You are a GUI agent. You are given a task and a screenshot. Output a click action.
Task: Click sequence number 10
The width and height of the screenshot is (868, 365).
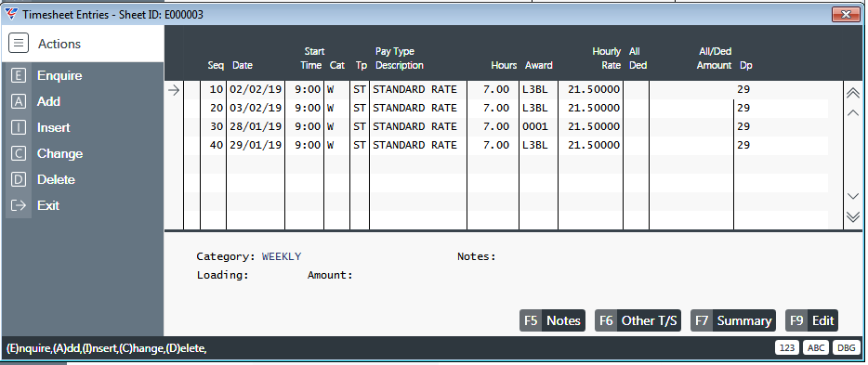pos(217,89)
